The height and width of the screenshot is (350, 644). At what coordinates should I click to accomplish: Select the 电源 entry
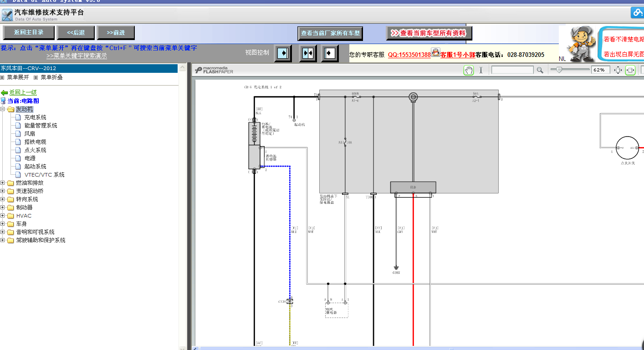click(30, 158)
